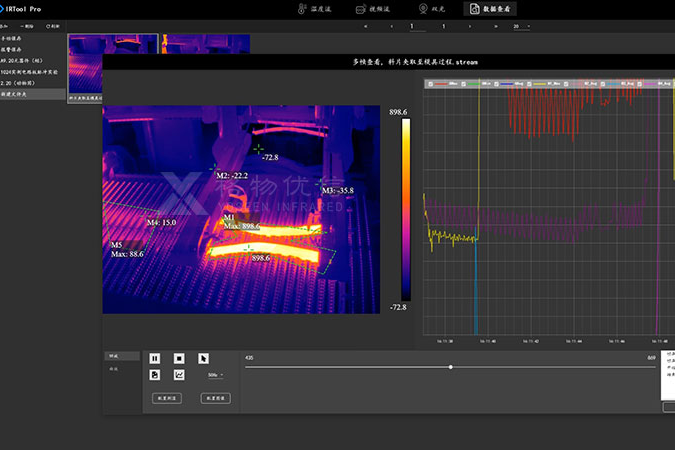Select the 新建文件夹 folder item
The image size is (675, 450).
coord(22,94)
